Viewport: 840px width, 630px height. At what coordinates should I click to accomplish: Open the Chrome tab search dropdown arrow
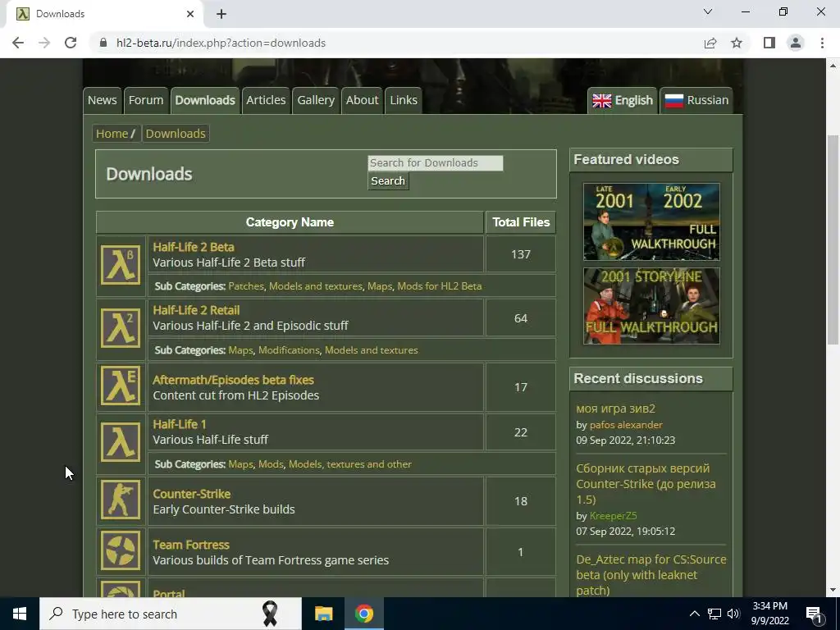(x=708, y=11)
